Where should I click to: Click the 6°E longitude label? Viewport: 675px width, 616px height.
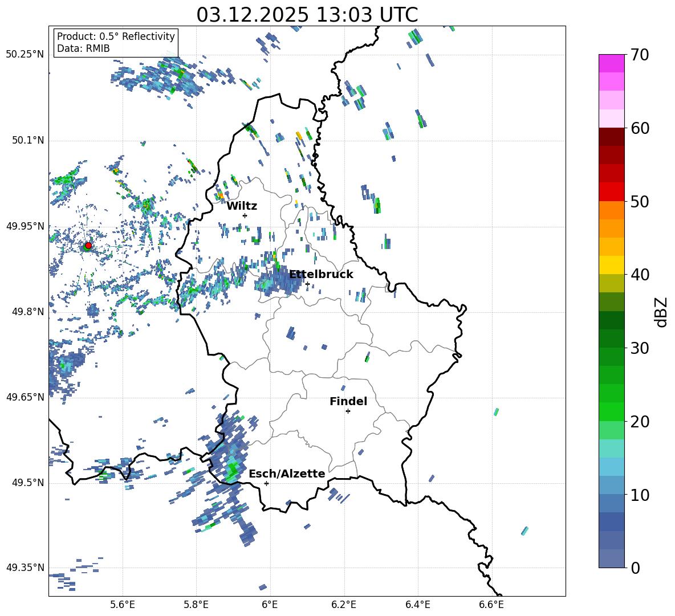point(270,605)
